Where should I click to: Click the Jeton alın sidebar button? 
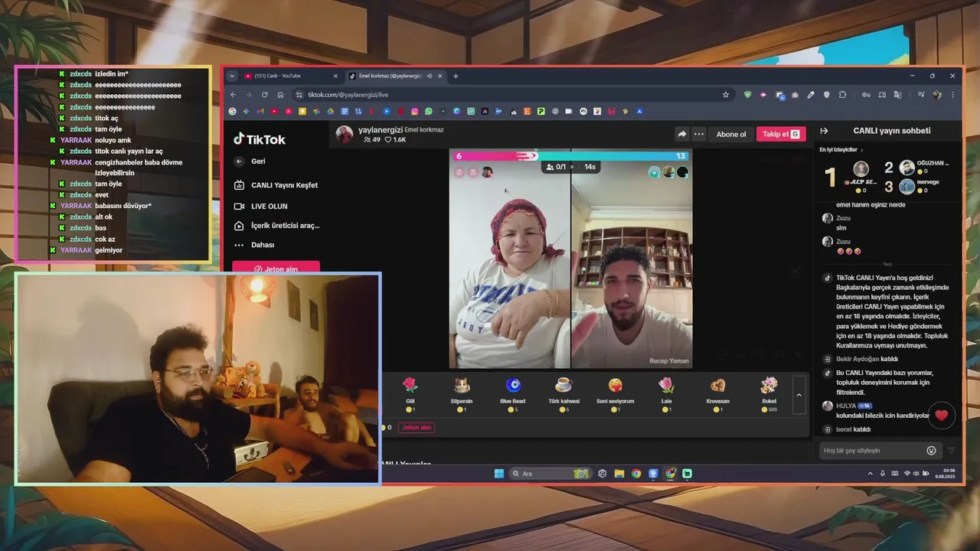(x=276, y=268)
